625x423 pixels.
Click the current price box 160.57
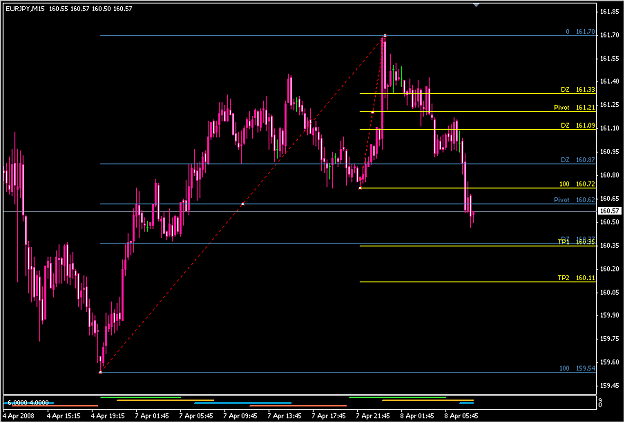(x=609, y=211)
